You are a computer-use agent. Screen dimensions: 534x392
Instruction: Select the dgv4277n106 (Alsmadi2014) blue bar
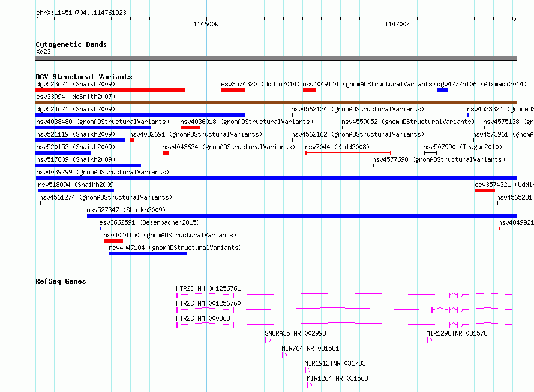[443, 90]
